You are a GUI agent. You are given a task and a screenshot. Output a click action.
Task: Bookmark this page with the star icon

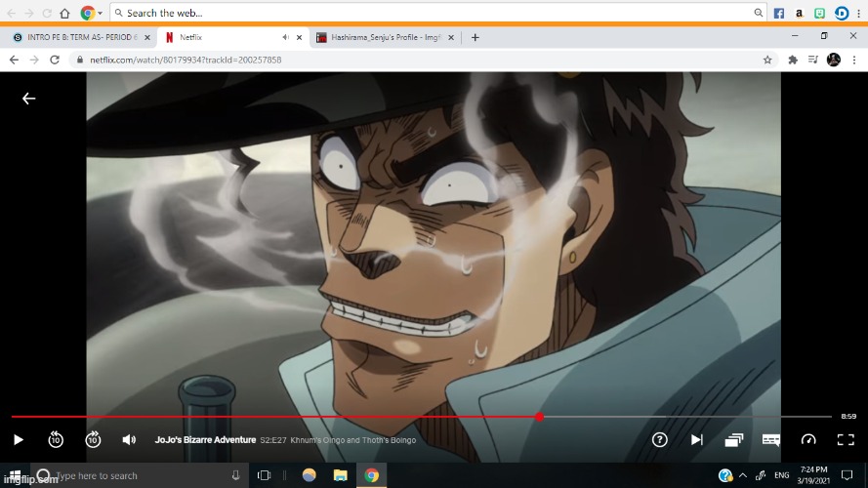pos(767,60)
